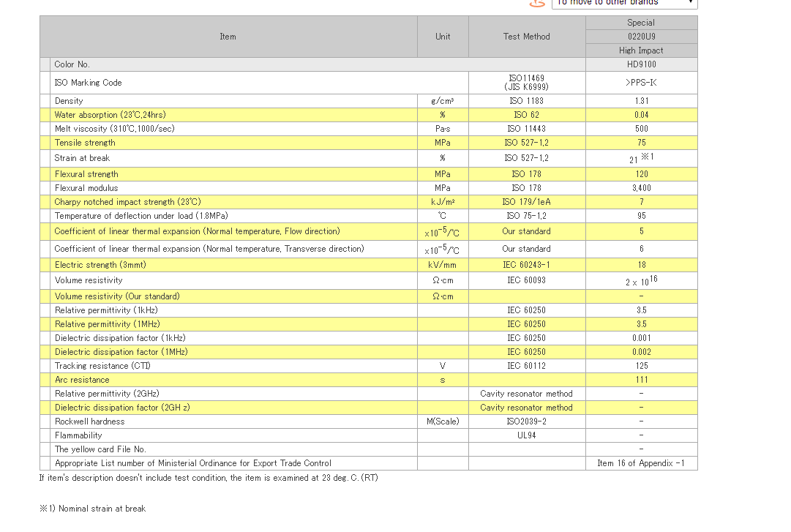Select the 'Unit' column header

pyautogui.click(x=443, y=37)
